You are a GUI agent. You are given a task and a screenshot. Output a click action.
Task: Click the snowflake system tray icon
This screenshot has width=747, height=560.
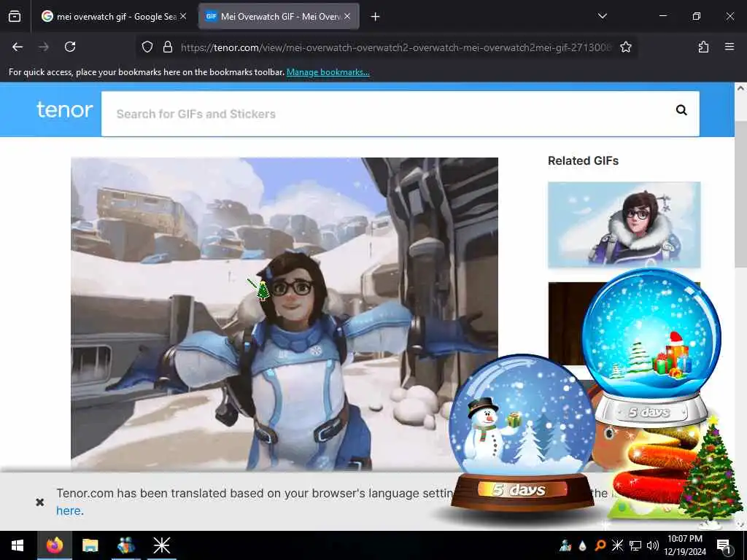(617, 545)
